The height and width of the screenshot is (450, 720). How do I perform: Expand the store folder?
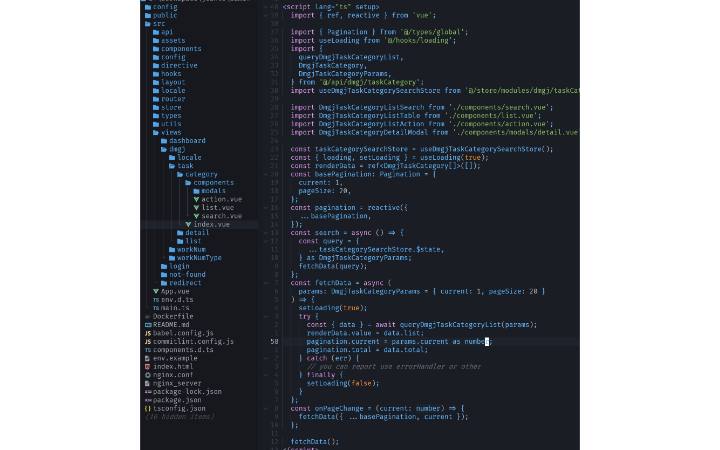(x=156, y=107)
